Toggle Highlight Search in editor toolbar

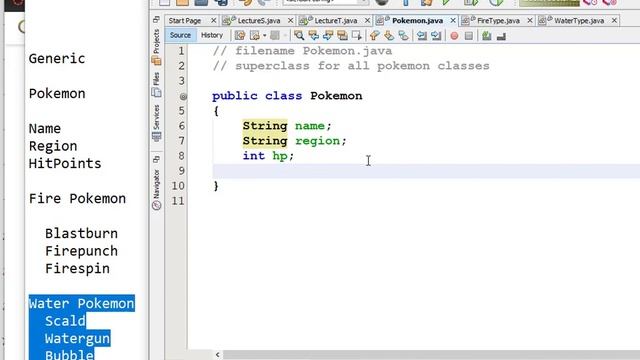[x=342, y=36]
